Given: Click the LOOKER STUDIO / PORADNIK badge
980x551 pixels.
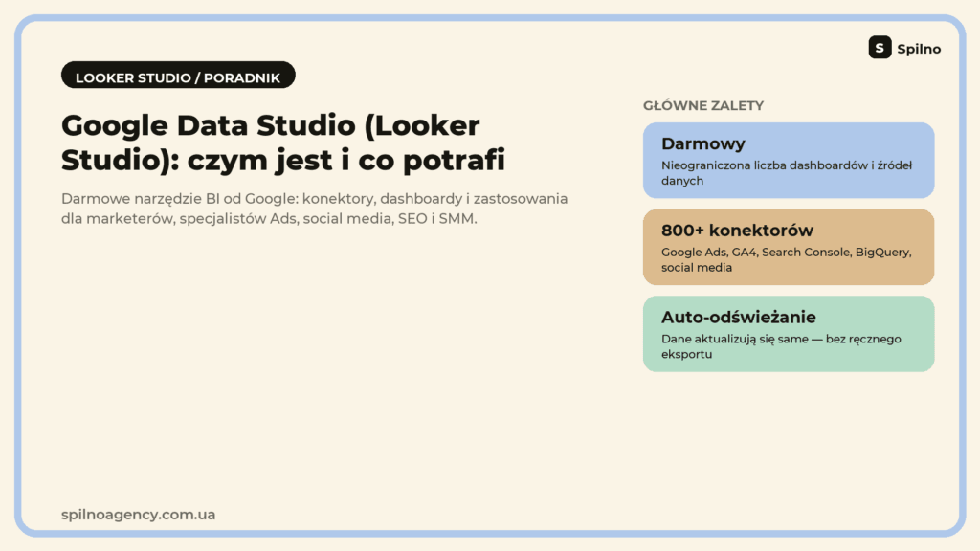Looking at the screenshot, I should (x=178, y=75).
